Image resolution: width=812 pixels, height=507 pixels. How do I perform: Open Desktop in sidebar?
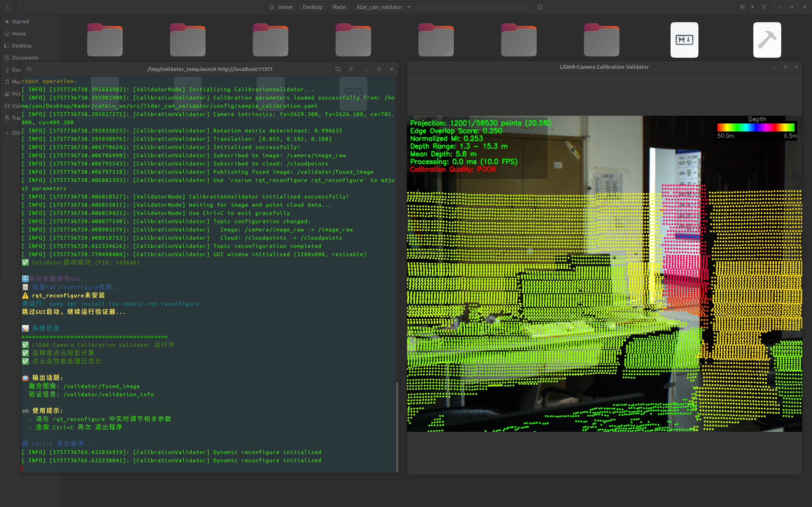click(30, 46)
